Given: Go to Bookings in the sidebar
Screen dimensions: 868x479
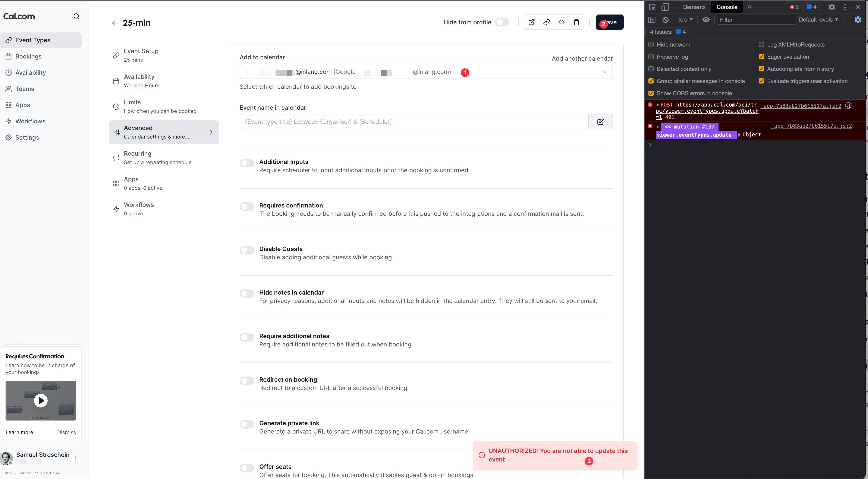Looking at the screenshot, I should click(x=28, y=56).
